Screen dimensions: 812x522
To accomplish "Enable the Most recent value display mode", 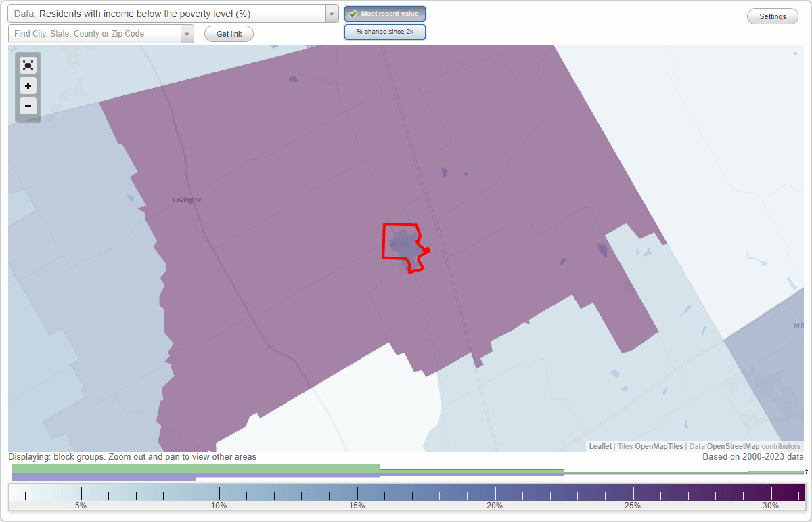I will [384, 14].
